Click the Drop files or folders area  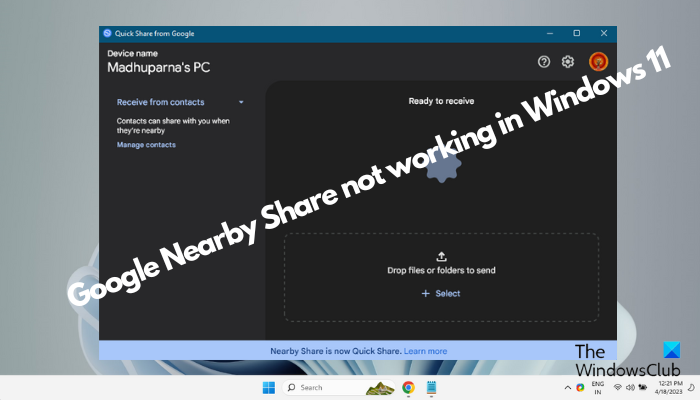pyautogui.click(x=441, y=277)
